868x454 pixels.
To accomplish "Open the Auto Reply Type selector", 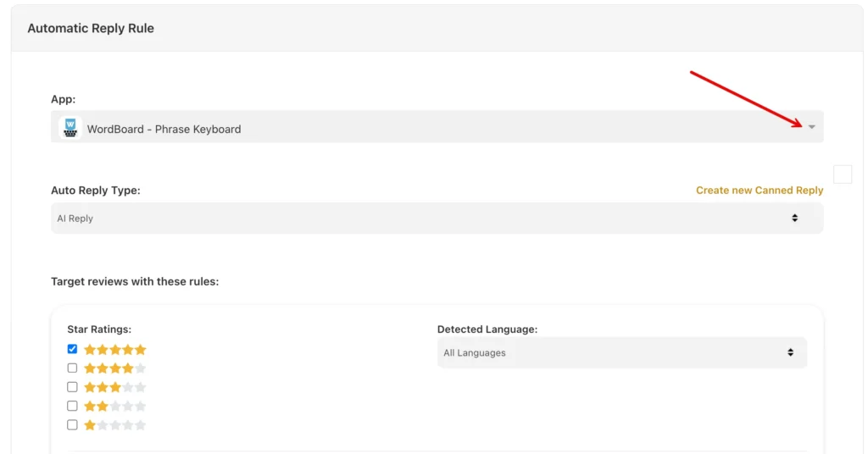I will click(x=437, y=219).
